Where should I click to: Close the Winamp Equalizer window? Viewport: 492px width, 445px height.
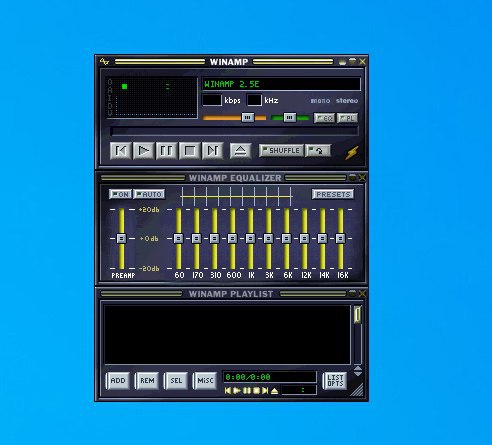point(362,178)
